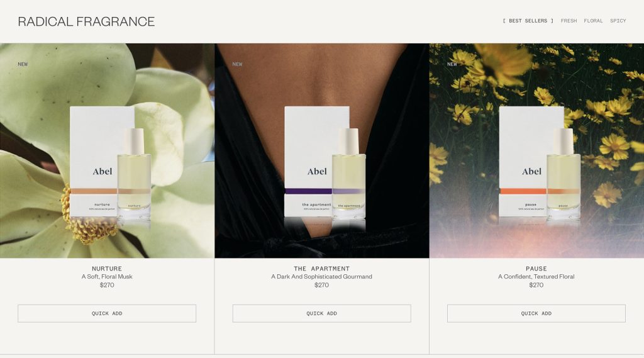Quick add Pause to cart
Image resolution: width=644 pixels, height=358 pixels.
pos(536,313)
